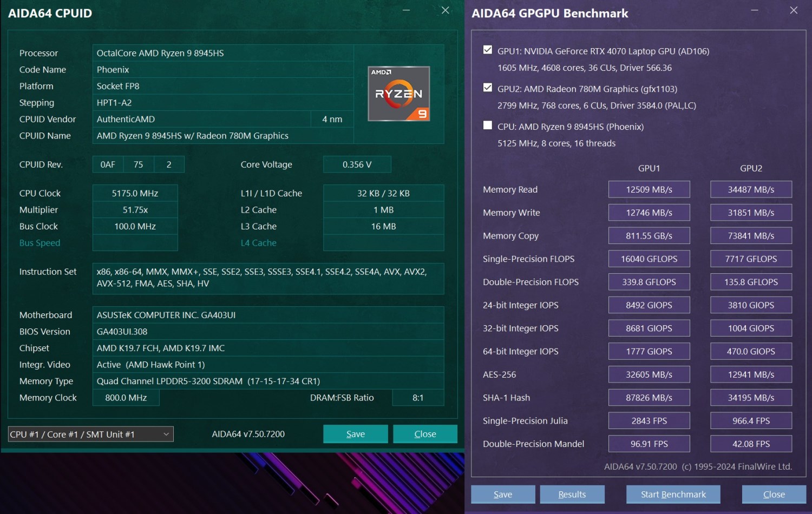Select GPU2 Single-Precision FLOPS 7717 GFLOPS field
The height and width of the screenshot is (514, 812).
click(x=750, y=259)
